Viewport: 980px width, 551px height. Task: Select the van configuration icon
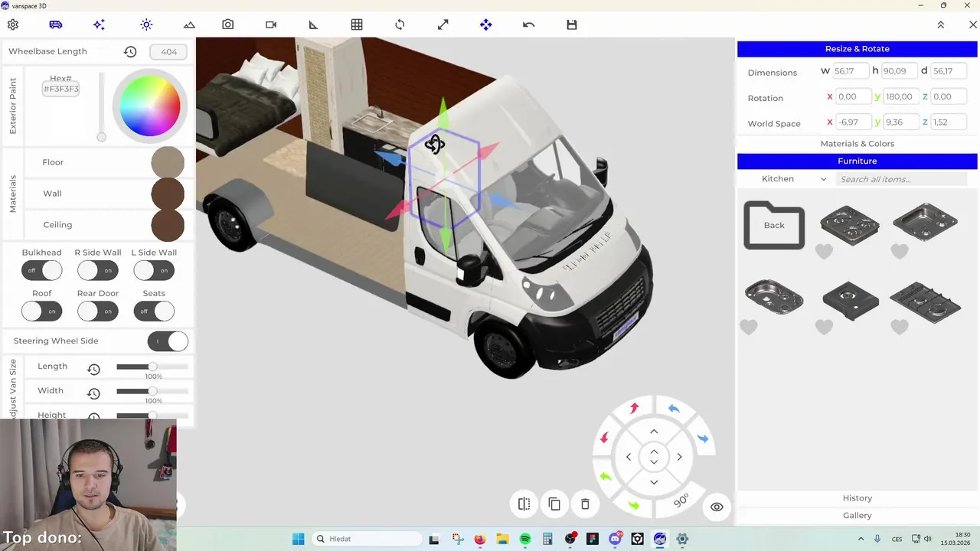(56, 24)
